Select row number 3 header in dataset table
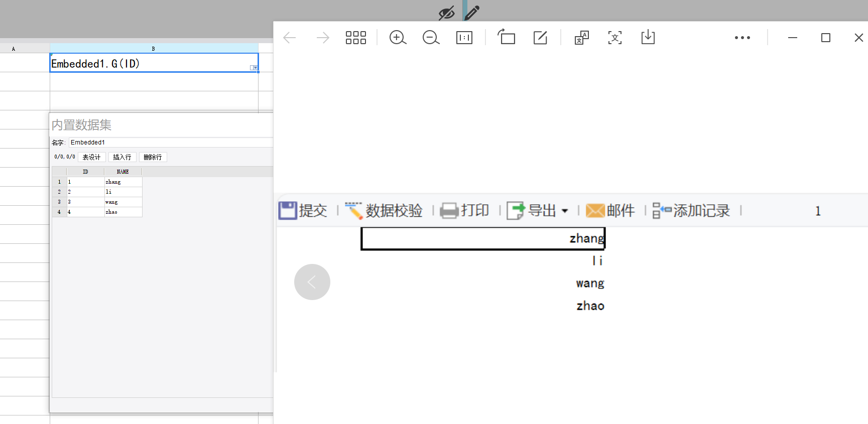The image size is (868, 424). [59, 202]
